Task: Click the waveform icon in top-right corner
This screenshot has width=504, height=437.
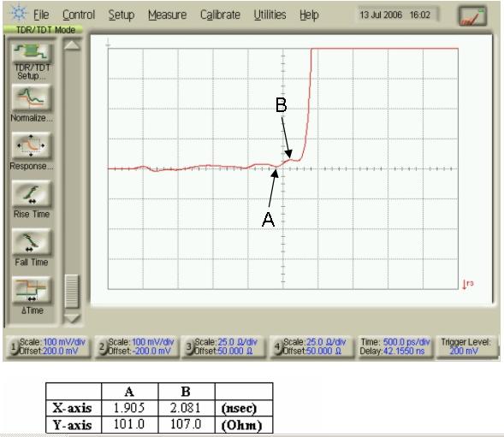Action: [x=471, y=16]
